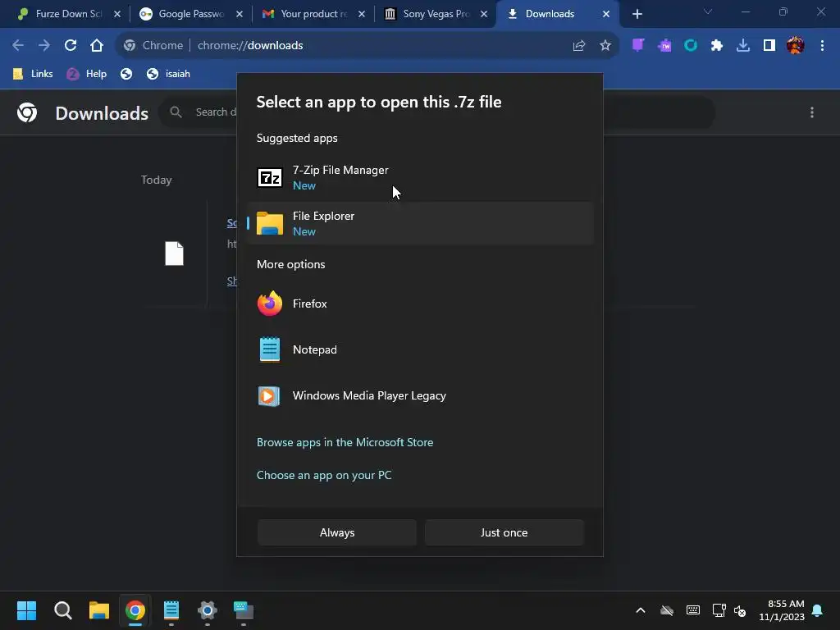This screenshot has width=840, height=630.
Task: Open a new browser tab
Action: pyautogui.click(x=637, y=14)
